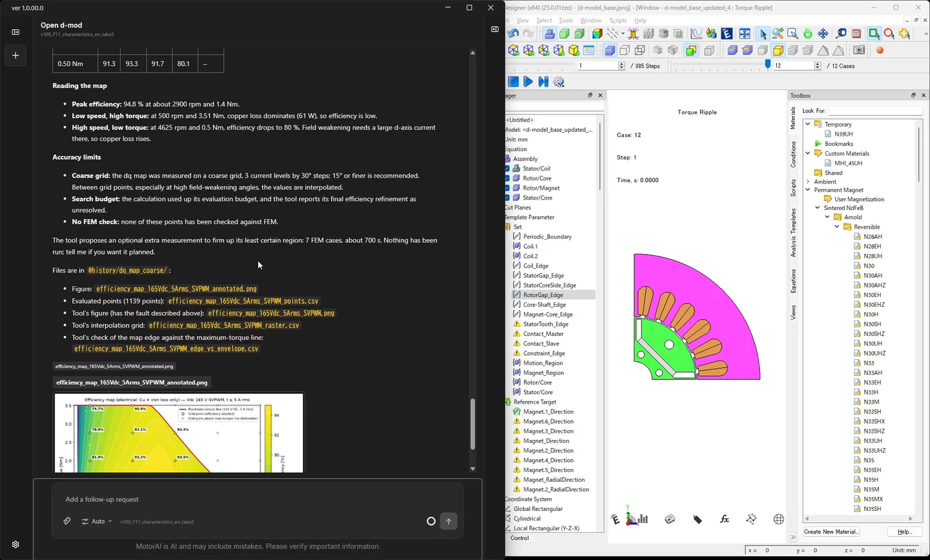The image size is (930, 560).
Task: Click the Help... button in Toolbox
Action: coord(904,532)
